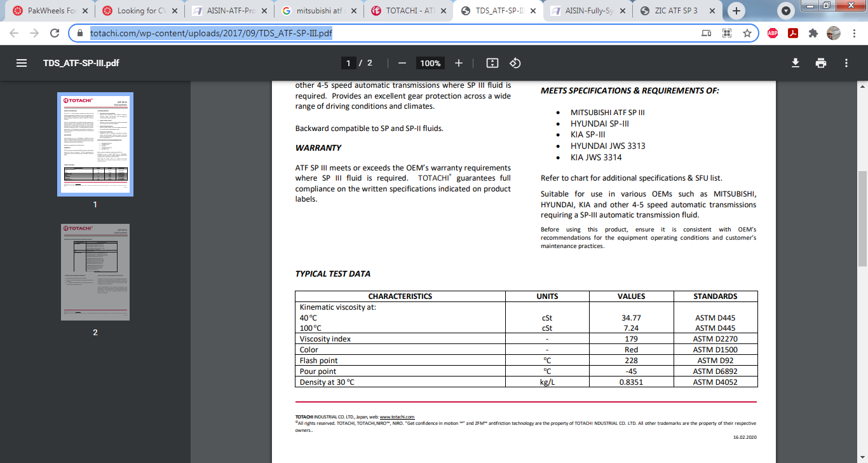Click the density value 0.8351
Viewport: 868px width, 463px height.
[x=631, y=382]
